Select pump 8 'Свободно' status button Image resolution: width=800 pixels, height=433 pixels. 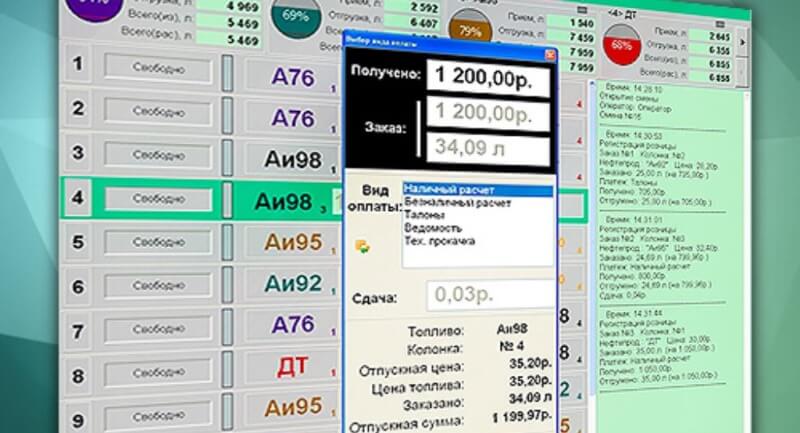(158, 373)
